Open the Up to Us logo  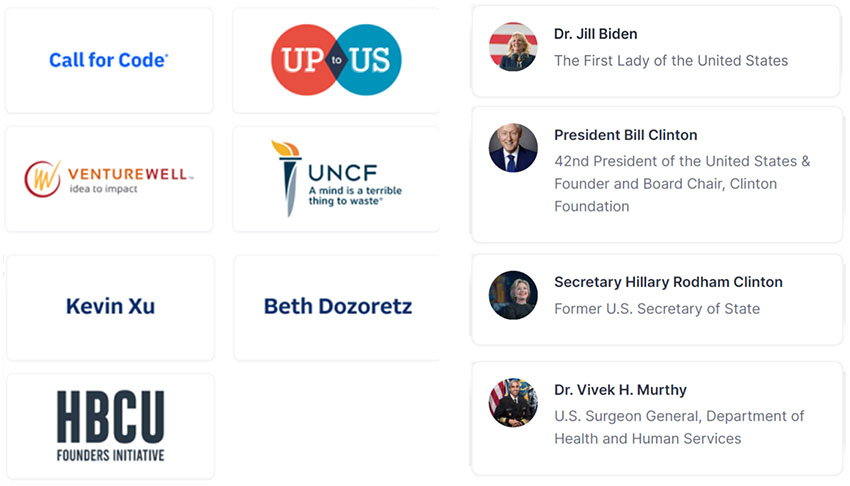click(x=336, y=60)
